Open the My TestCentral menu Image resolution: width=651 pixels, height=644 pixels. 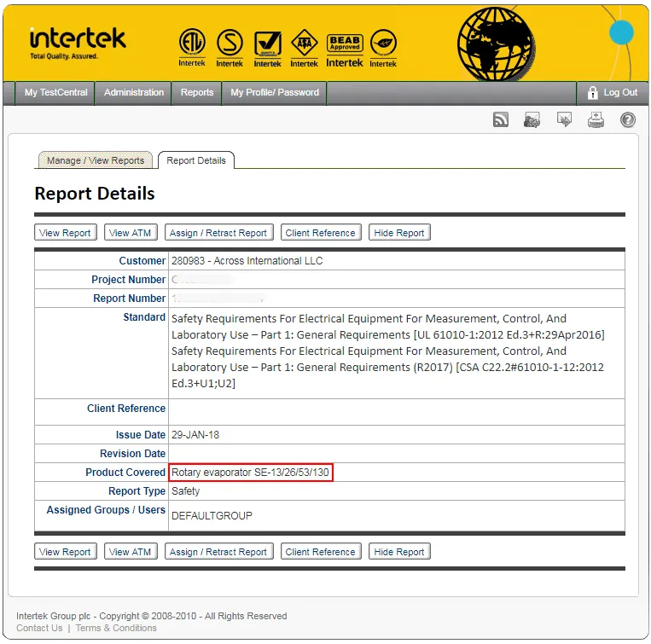point(55,92)
